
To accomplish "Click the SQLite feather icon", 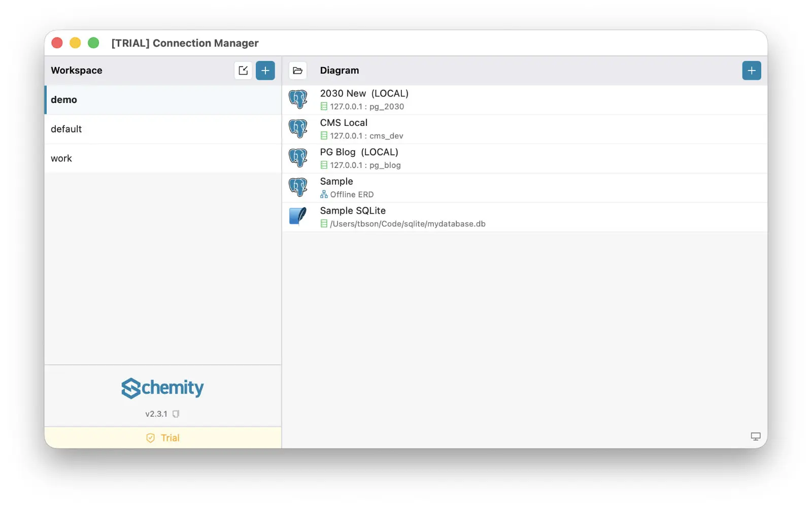I will 298,216.
